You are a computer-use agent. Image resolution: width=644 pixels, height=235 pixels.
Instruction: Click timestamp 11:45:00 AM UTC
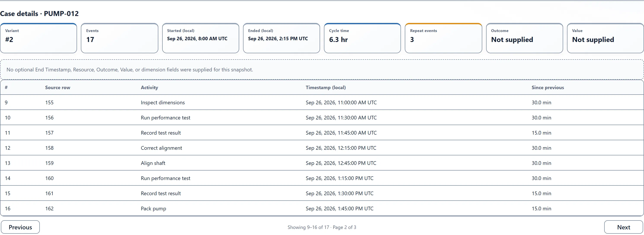click(341, 133)
